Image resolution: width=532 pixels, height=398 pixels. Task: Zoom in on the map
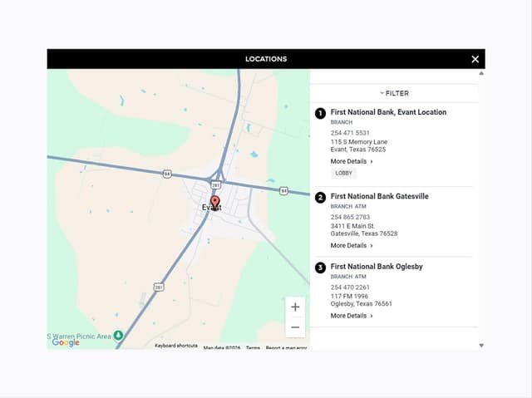pos(295,307)
